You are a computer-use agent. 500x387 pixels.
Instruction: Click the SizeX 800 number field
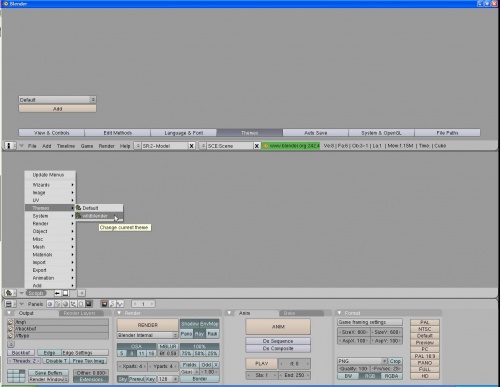click(x=353, y=332)
